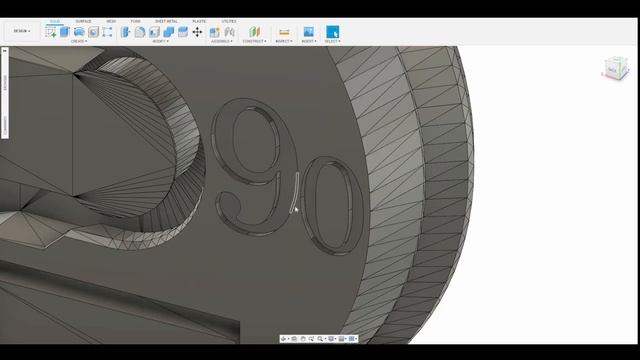Select the Construct plane icon

pos(255,32)
